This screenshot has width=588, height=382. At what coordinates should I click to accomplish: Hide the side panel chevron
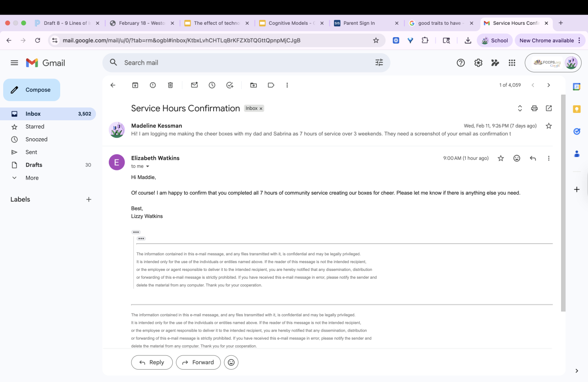tap(577, 371)
